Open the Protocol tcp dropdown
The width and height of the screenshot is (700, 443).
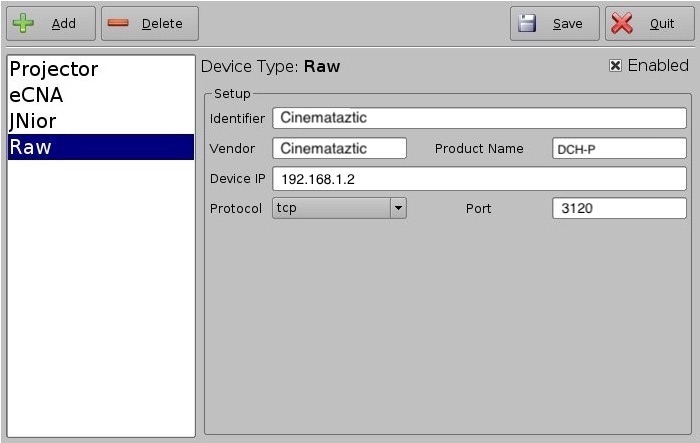[339, 208]
